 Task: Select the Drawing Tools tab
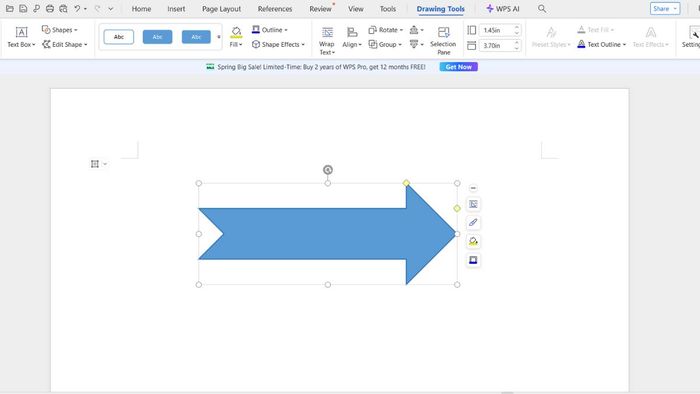click(x=441, y=9)
